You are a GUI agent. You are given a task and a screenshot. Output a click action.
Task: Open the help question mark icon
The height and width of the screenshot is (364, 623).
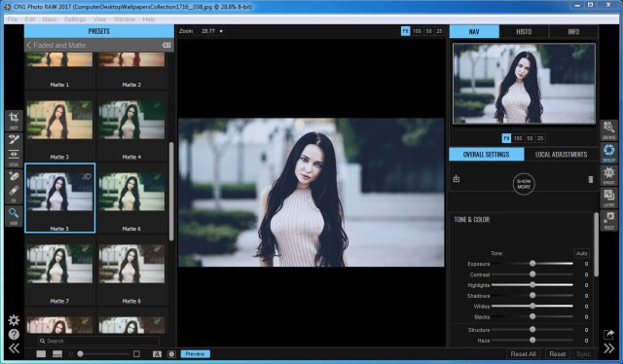14,334
